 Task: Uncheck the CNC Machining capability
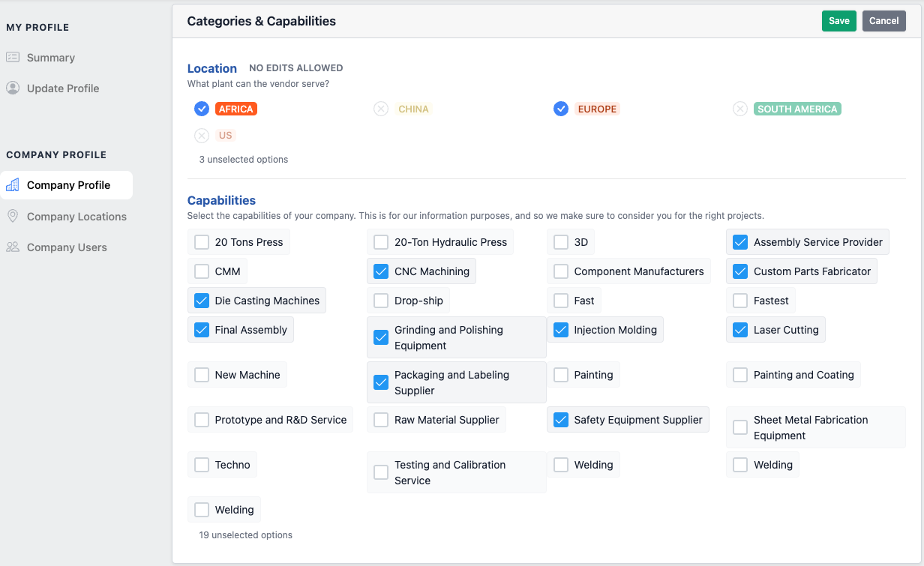pyautogui.click(x=381, y=271)
